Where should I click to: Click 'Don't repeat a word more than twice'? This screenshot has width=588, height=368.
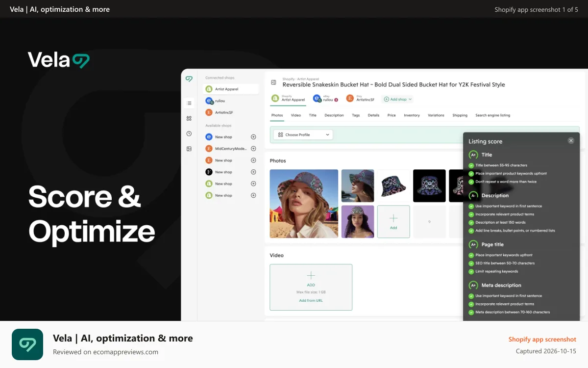click(x=506, y=182)
